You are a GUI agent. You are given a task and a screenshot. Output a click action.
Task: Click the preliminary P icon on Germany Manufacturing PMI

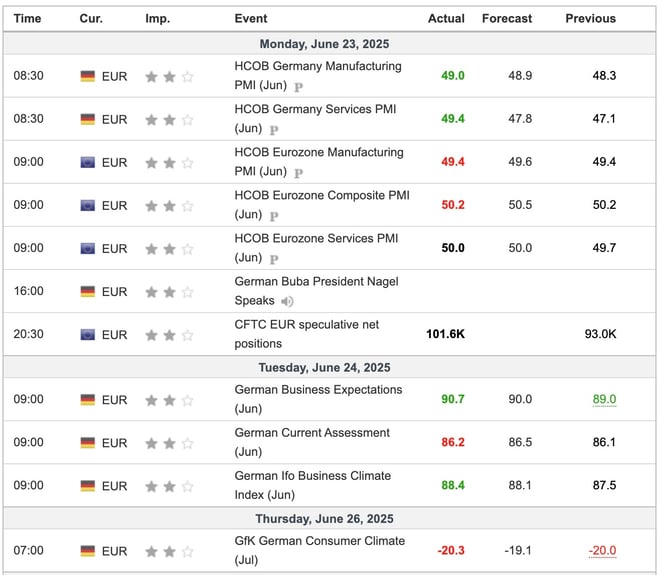tap(298, 87)
